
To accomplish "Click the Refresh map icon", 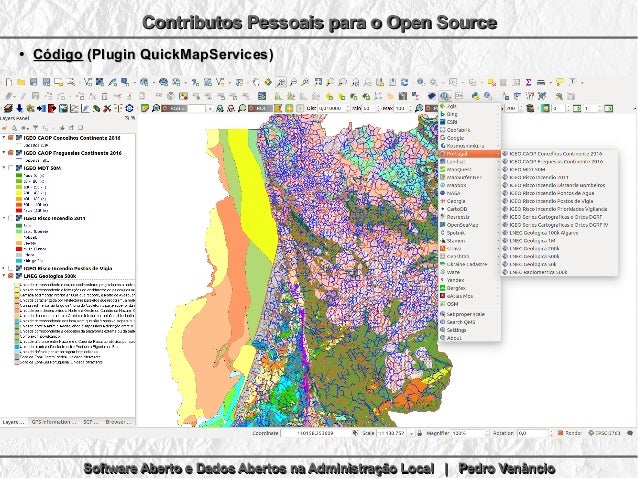I will click(x=404, y=82).
